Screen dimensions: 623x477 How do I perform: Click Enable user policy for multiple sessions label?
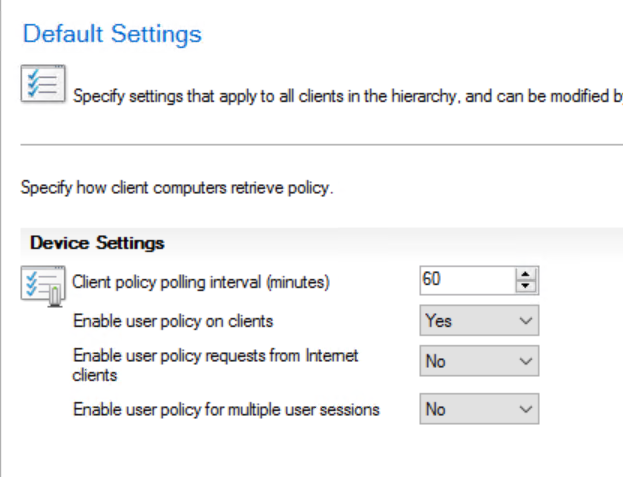226,409
